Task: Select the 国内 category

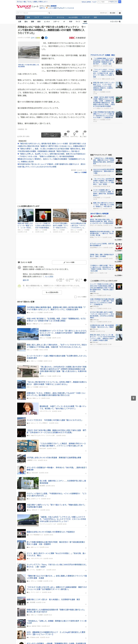Action: click(x=26, y=21)
